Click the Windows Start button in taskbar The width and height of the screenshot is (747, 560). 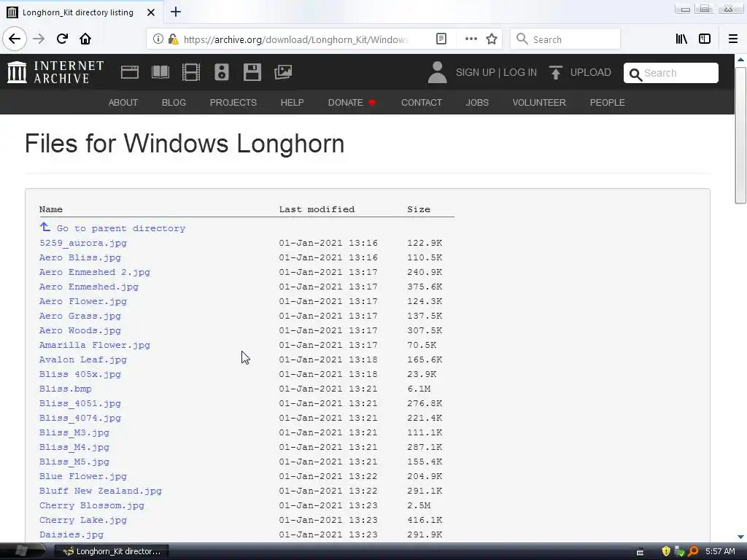(21, 551)
